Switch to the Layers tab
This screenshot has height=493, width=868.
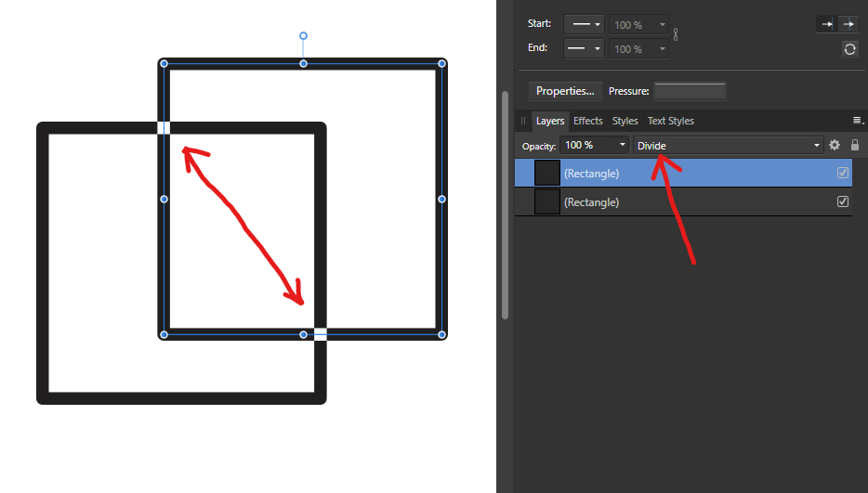[549, 121]
